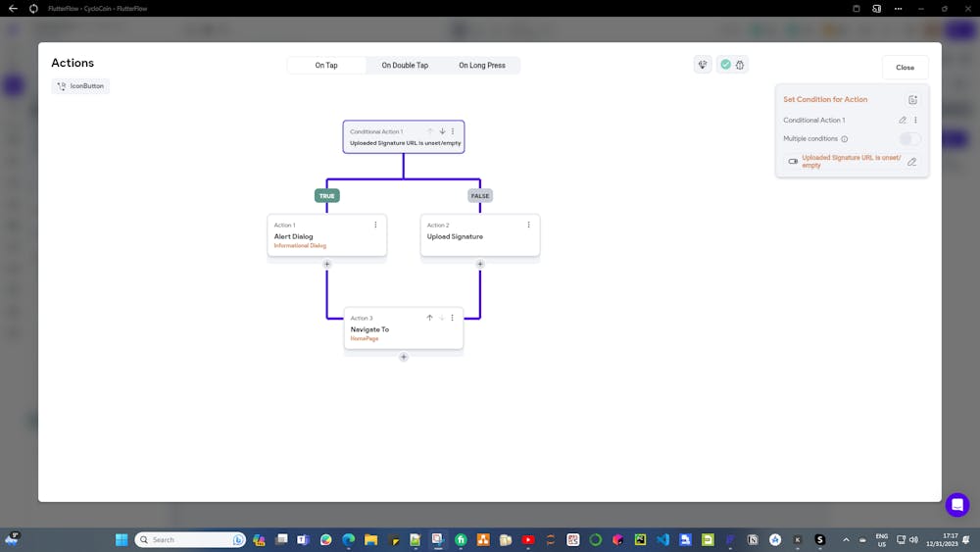Open the Windows Start menu

pyautogui.click(x=122, y=539)
